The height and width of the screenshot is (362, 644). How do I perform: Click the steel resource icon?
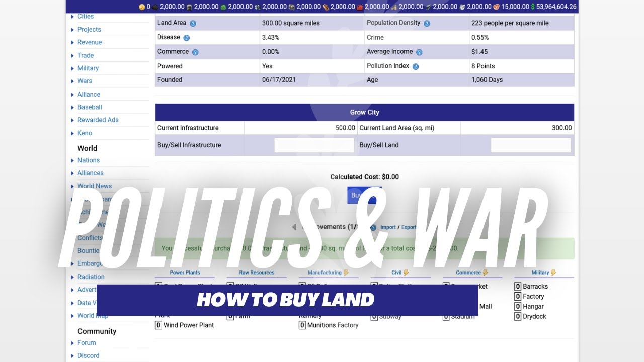(x=428, y=7)
